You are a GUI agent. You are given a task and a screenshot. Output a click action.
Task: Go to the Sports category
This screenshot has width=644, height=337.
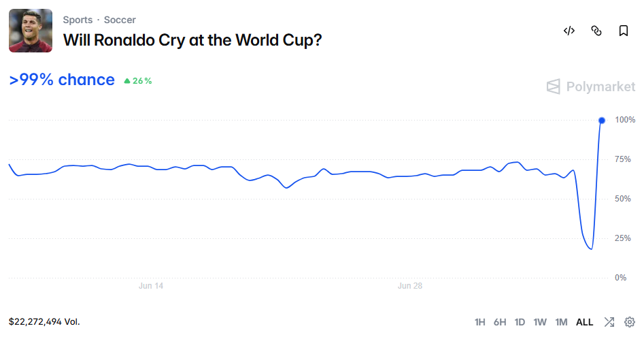point(78,20)
